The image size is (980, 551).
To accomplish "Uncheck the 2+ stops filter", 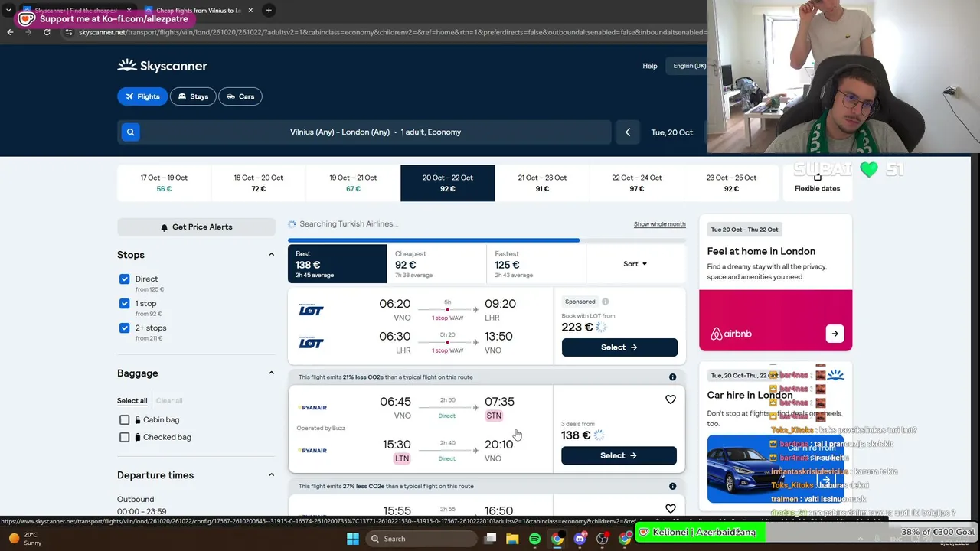I will (x=125, y=328).
